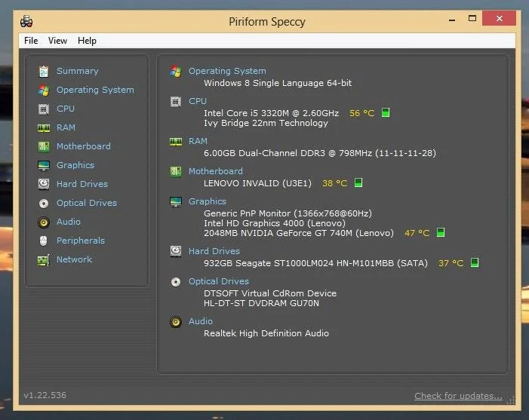Screen dimensions: 529x420
Task: Click the Hard Drives icon in summary panel
Action: (176, 251)
